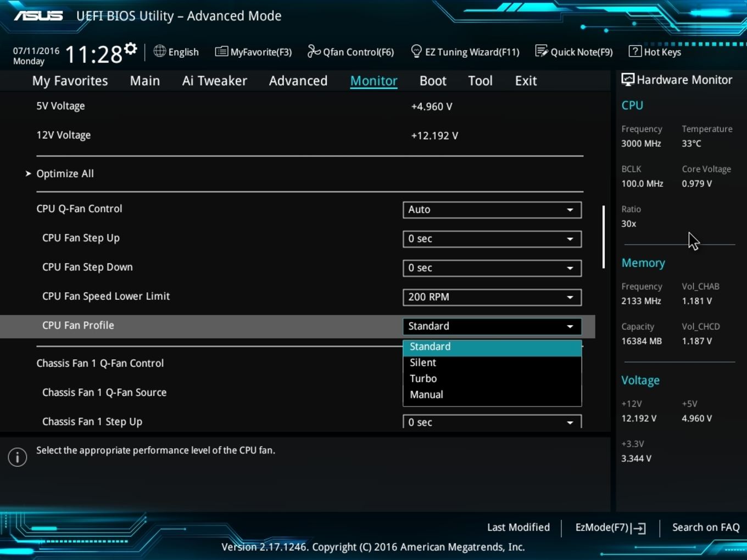Choose the Manual fan profile

(492, 394)
